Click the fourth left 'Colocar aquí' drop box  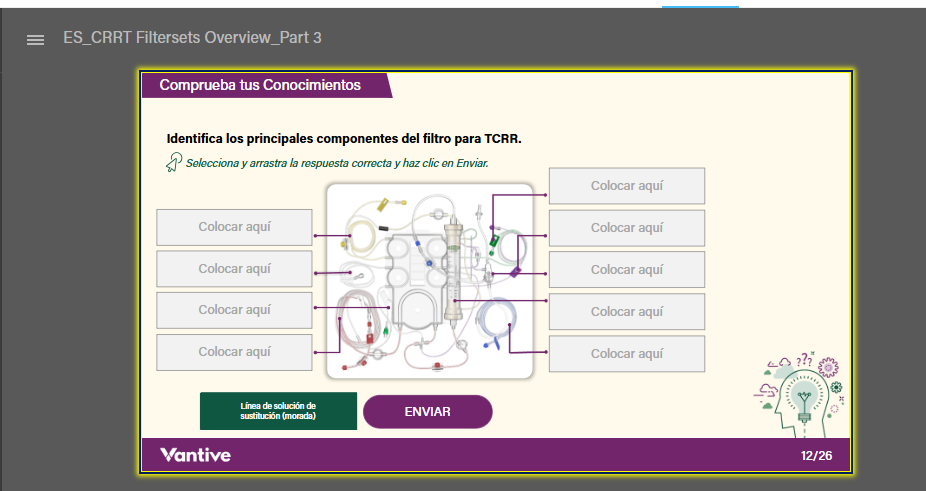234,352
